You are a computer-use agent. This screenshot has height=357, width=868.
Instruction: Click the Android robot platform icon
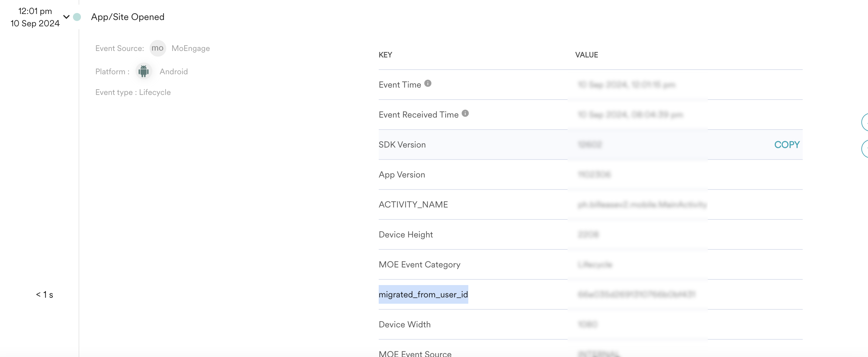[144, 71]
